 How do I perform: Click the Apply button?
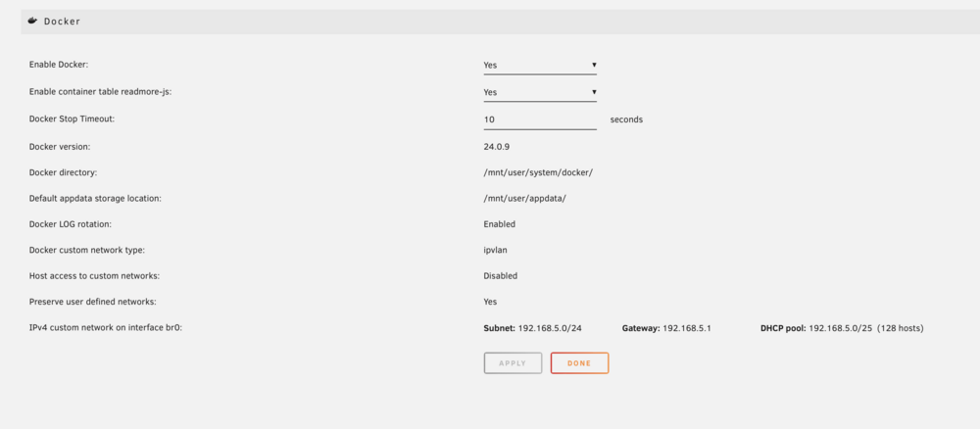coord(513,363)
